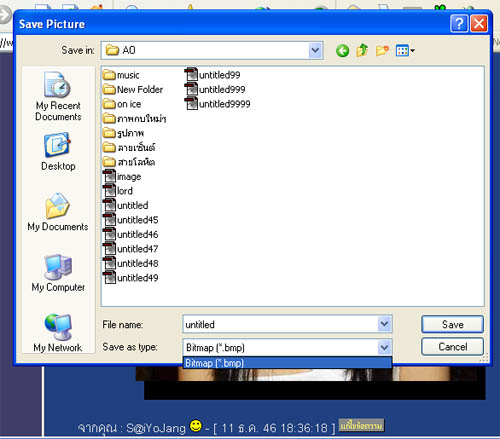The height and width of the screenshot is (439, 500).
Task: Save the picture with the Save button
Action: tap(452, 324)
